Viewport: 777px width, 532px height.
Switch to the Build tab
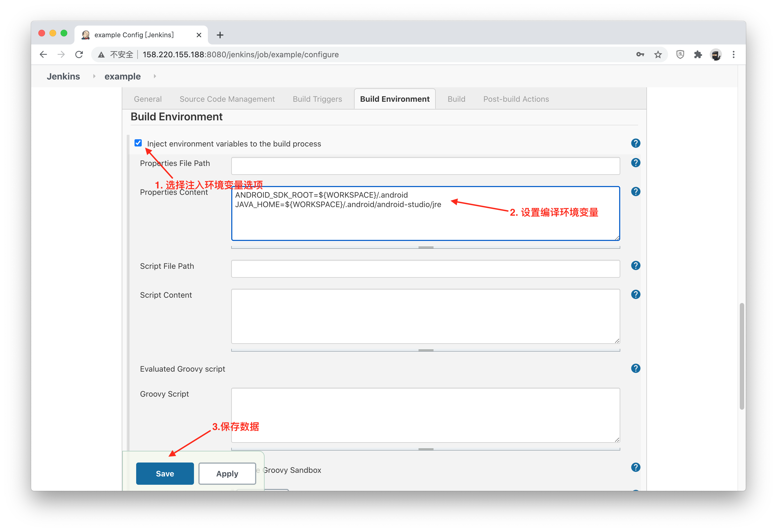[x=456, y=99]
